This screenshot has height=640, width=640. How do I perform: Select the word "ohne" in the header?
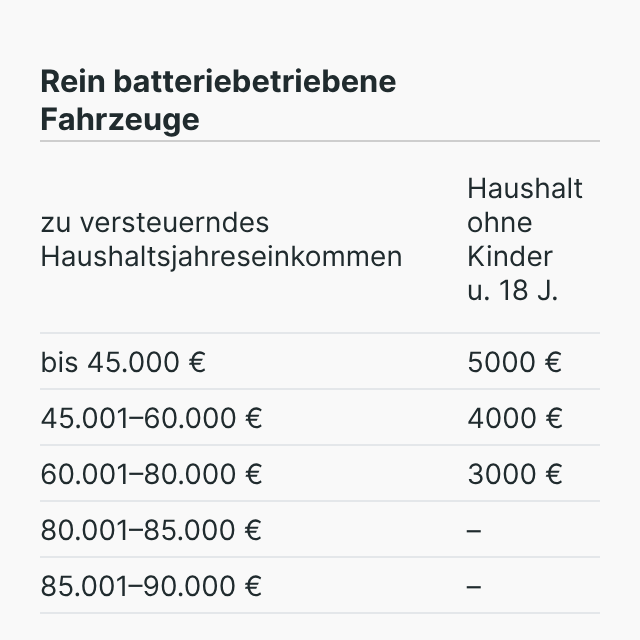click(x=500, y=222)
